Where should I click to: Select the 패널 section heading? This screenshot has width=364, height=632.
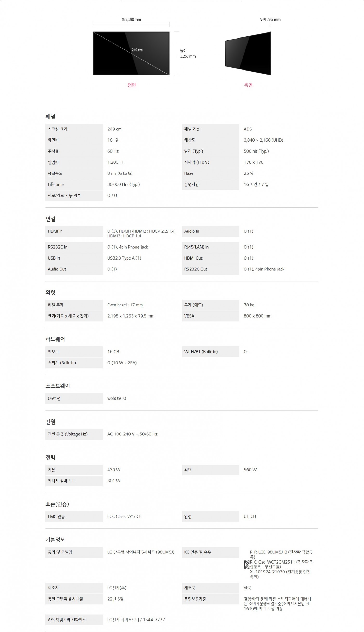(x=50, y=117)
